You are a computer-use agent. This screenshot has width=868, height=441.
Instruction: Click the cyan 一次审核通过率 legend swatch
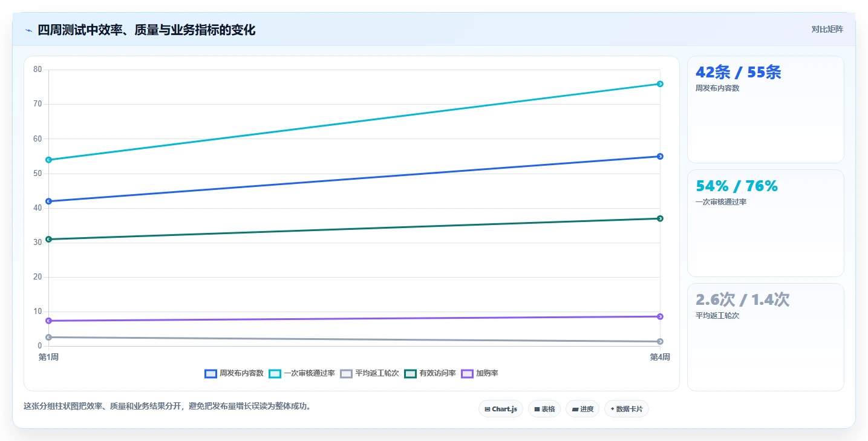coord(275,373)
